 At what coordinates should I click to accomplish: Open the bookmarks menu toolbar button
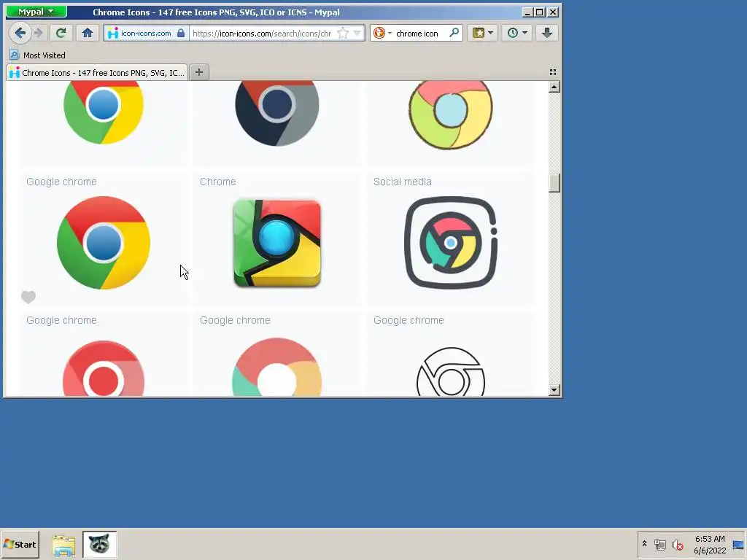(479, 33)
